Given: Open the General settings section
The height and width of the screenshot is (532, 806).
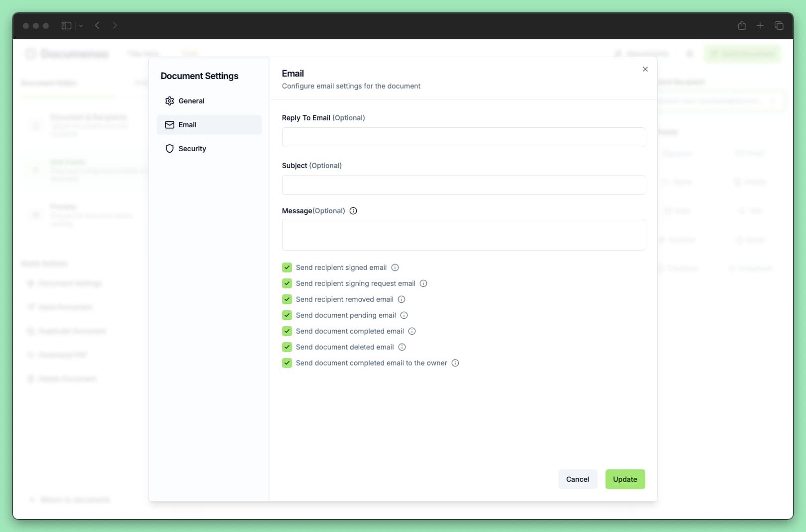Looking at the screenshot, I should [191, 101].
